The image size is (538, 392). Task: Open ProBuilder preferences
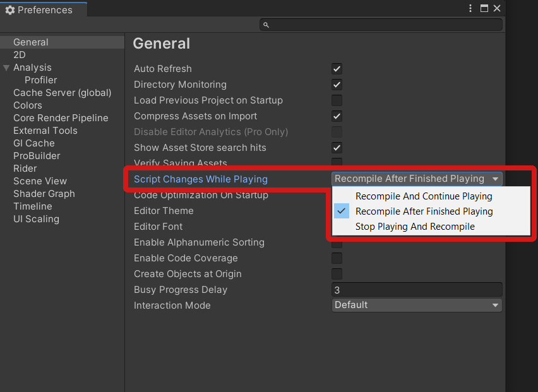click(37, 156)
